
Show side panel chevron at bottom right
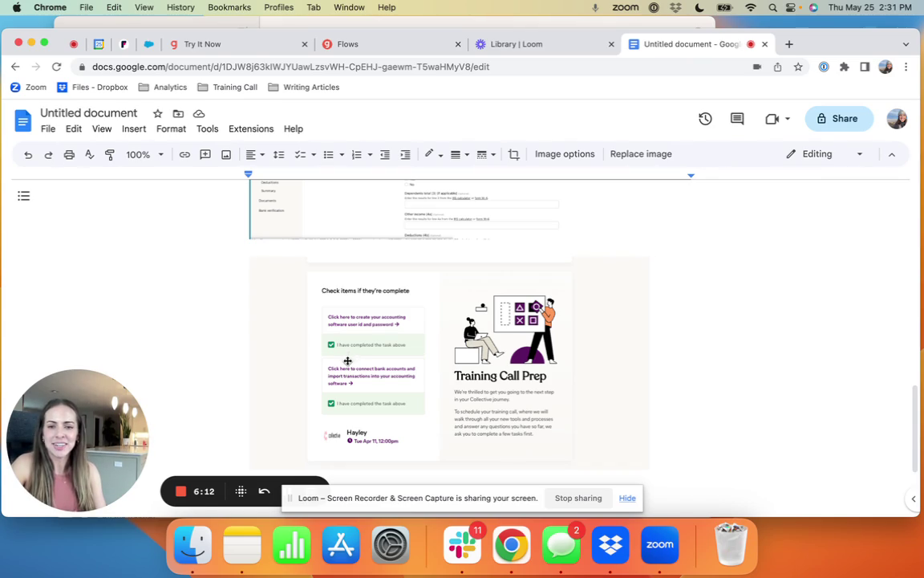click(914, 499)
